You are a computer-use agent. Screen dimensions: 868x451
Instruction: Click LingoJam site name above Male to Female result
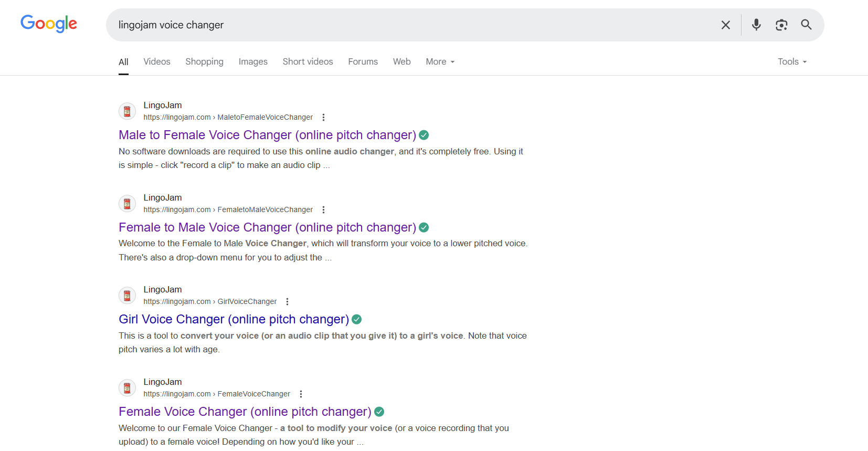[163, 106]
